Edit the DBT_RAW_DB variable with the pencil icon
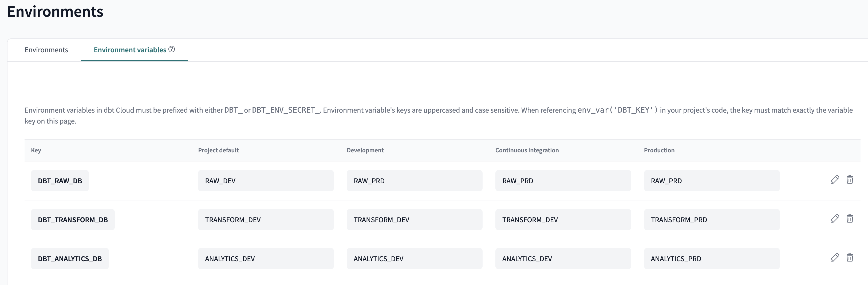 [x=835, y=180]
